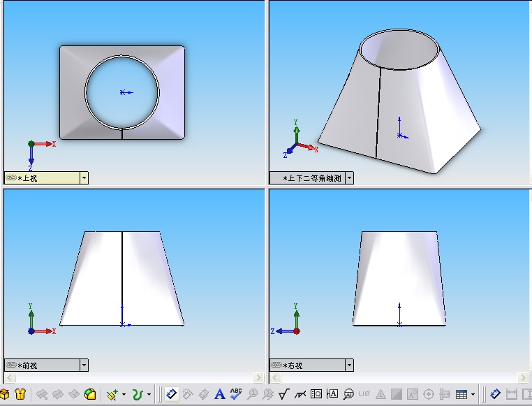Image resolution: width=532 pixels, height=406 pixels.
Task: Open the *前视 view orientation dropdown
Action: (x=84, y=365)
